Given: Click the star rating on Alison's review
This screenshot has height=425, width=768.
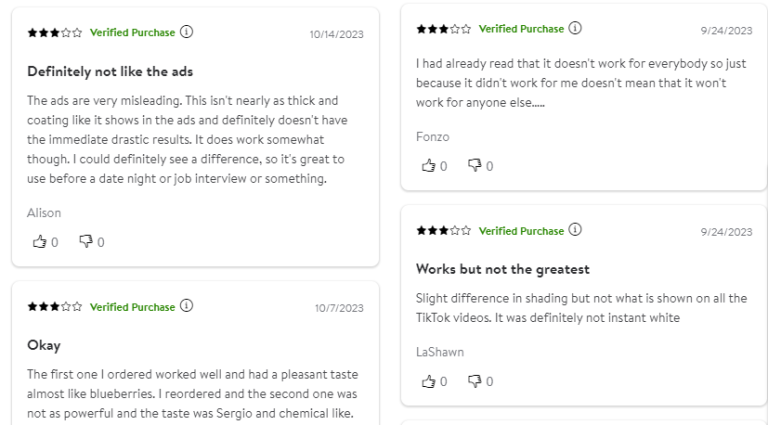Looking at the screenshot, I should 55,33.
